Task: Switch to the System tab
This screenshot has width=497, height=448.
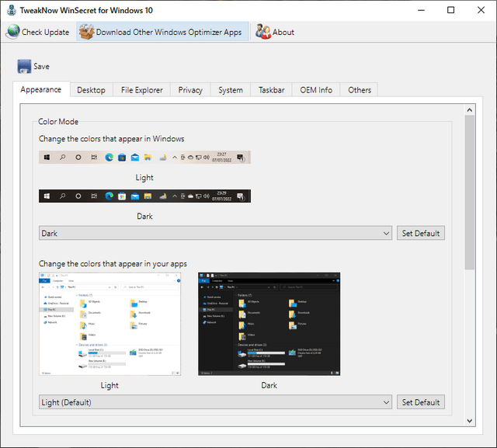Action: click(x=231, y=90)
